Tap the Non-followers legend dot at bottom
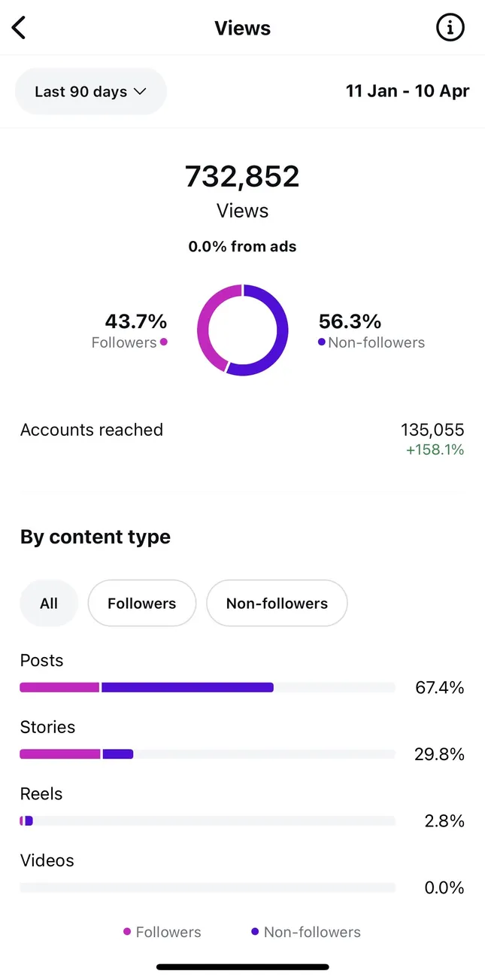Viewport: 485px width, 980px height. tap(255, 932)
